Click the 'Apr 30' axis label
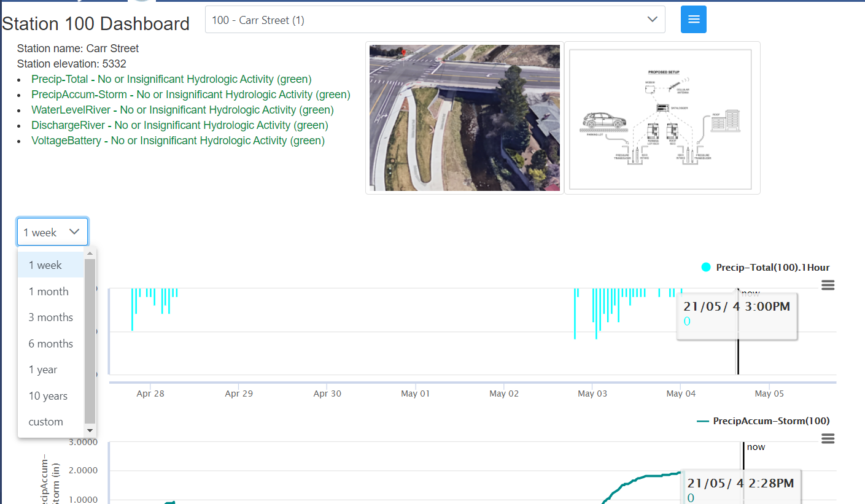The width and height of the screenshot is (865, 504). (x=327, y=394)
